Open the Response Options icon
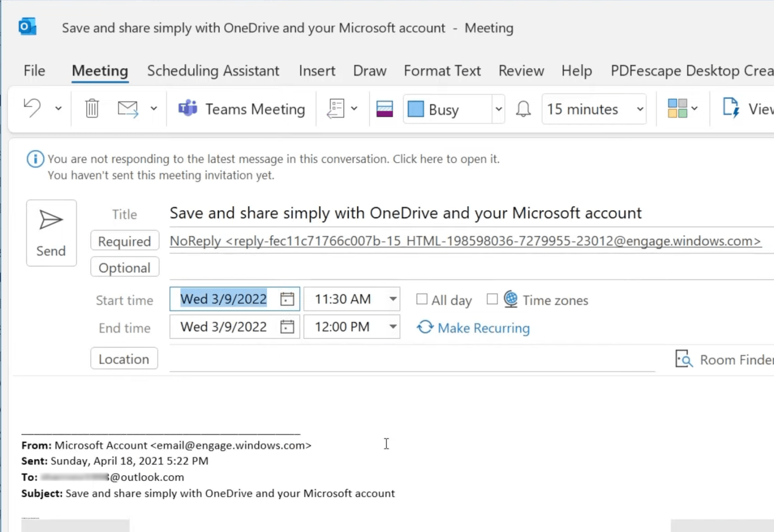774x532 pixels. (x=336, y=109)
